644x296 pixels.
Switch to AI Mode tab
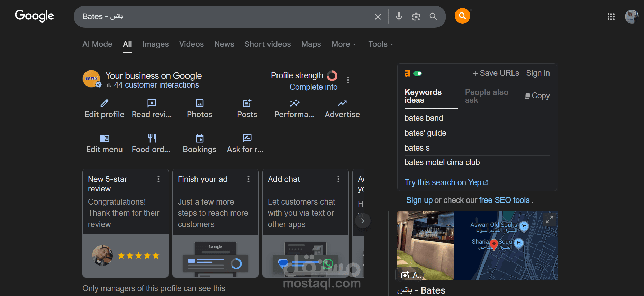(x=97, y=44)
